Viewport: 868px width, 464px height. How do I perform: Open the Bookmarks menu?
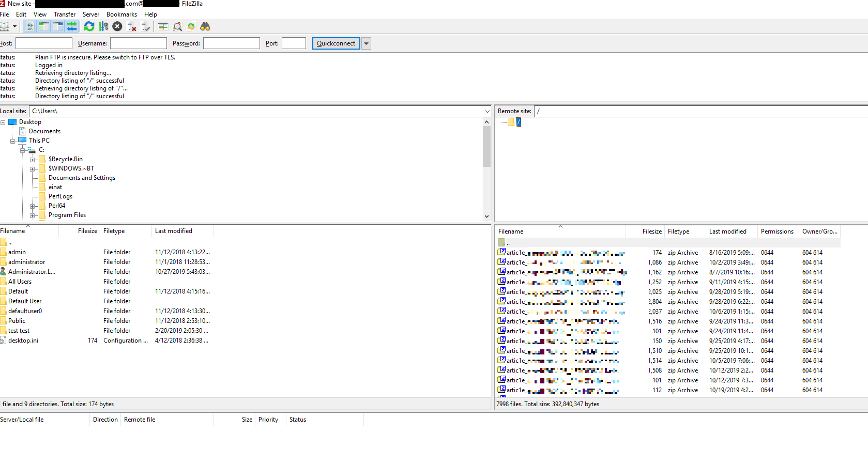pyautogui.click(x=121, y=14)
